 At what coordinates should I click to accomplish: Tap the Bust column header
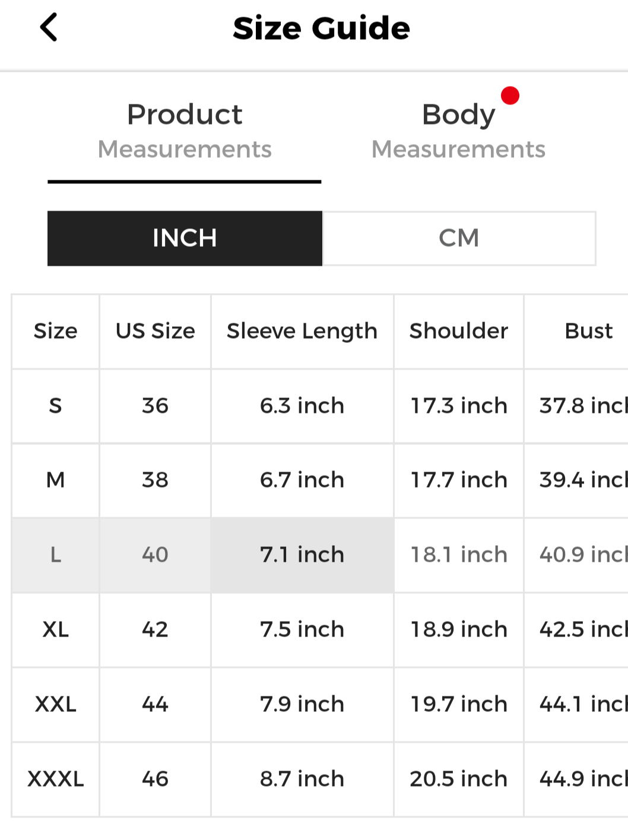[588, 331]
